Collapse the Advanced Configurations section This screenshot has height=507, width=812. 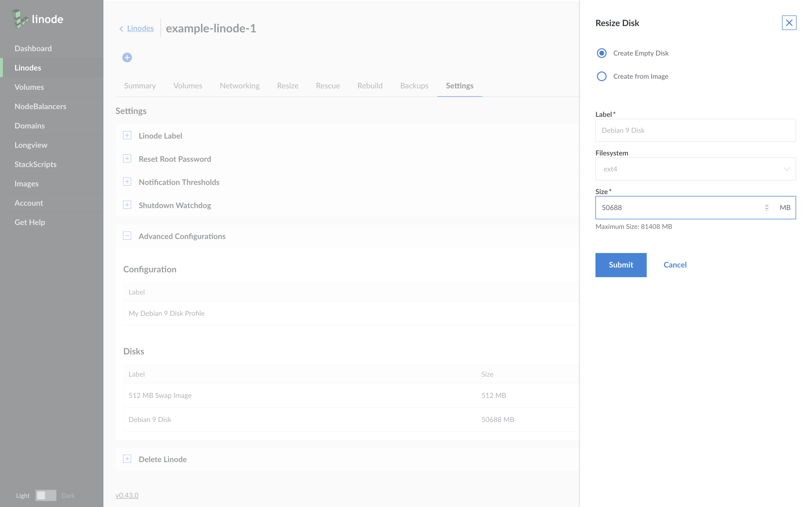tap(127, 236)
